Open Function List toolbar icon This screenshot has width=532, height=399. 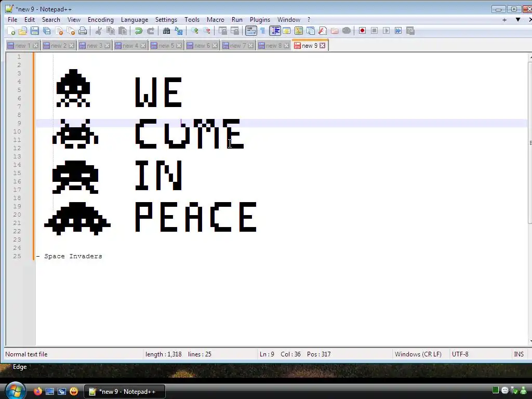[323, 31]
